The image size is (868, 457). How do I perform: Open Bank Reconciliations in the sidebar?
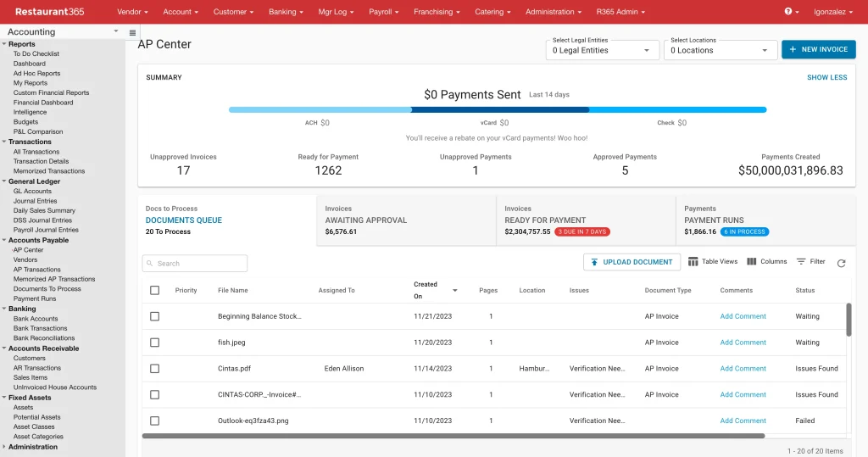point(44,338)
